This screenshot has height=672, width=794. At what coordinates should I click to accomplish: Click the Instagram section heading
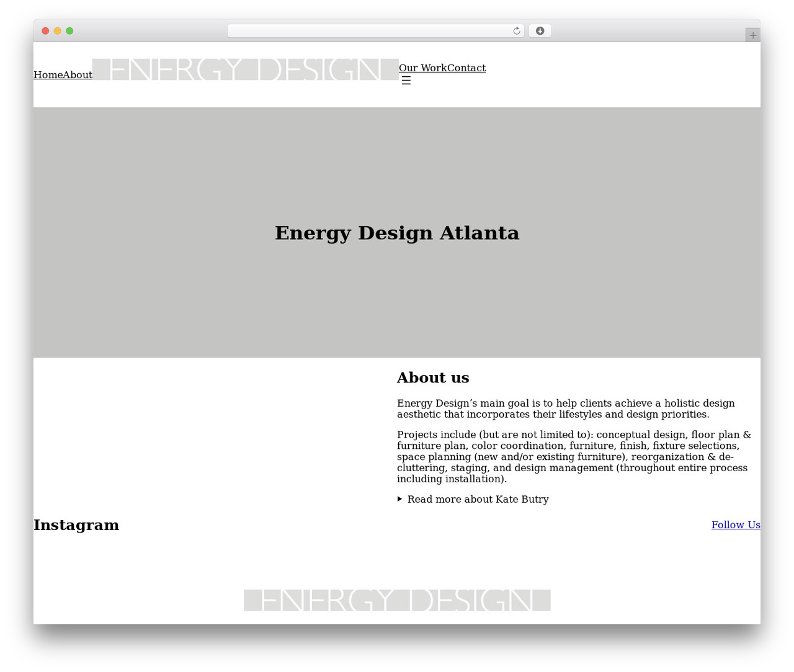point(76,525)
